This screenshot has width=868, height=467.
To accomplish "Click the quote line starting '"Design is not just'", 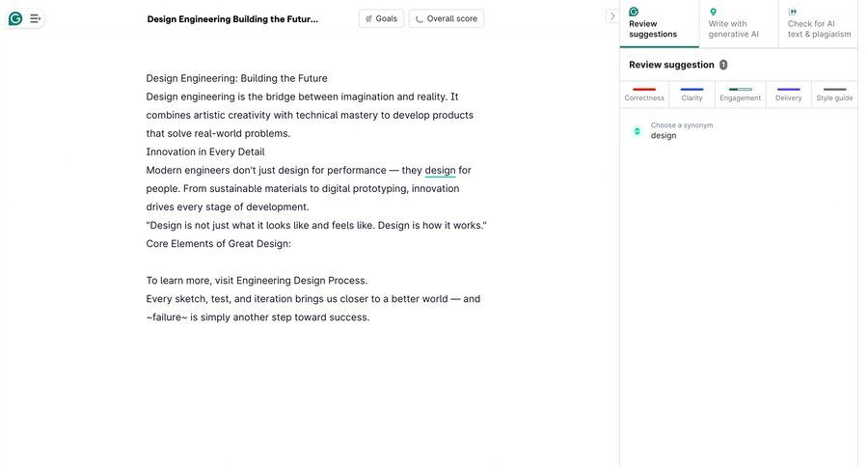I will [x=316, y=226].
